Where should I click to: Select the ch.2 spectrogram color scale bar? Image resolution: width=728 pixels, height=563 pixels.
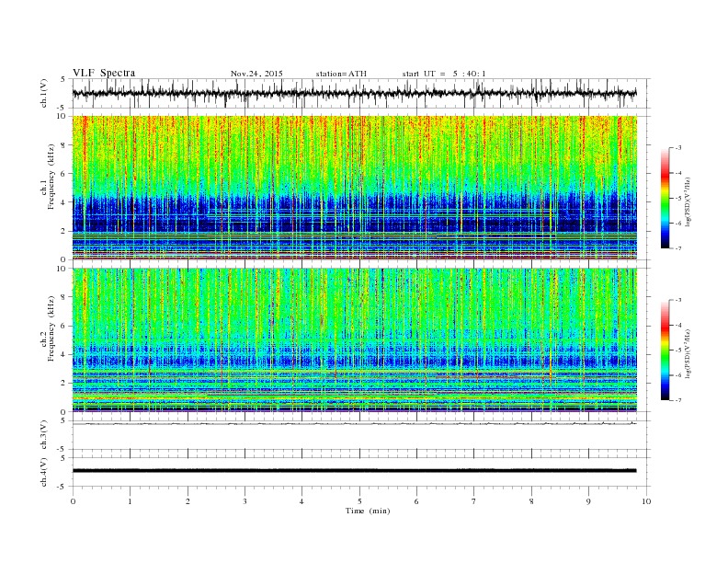[665, 350]
